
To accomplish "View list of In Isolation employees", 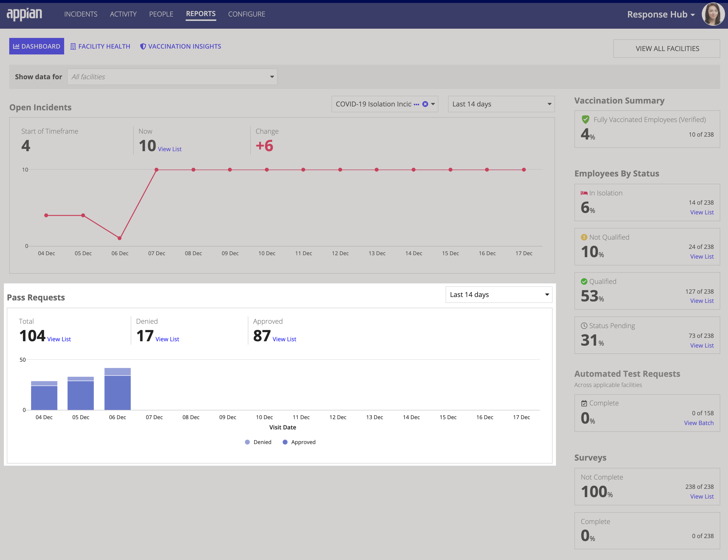I will coord(702,212).
